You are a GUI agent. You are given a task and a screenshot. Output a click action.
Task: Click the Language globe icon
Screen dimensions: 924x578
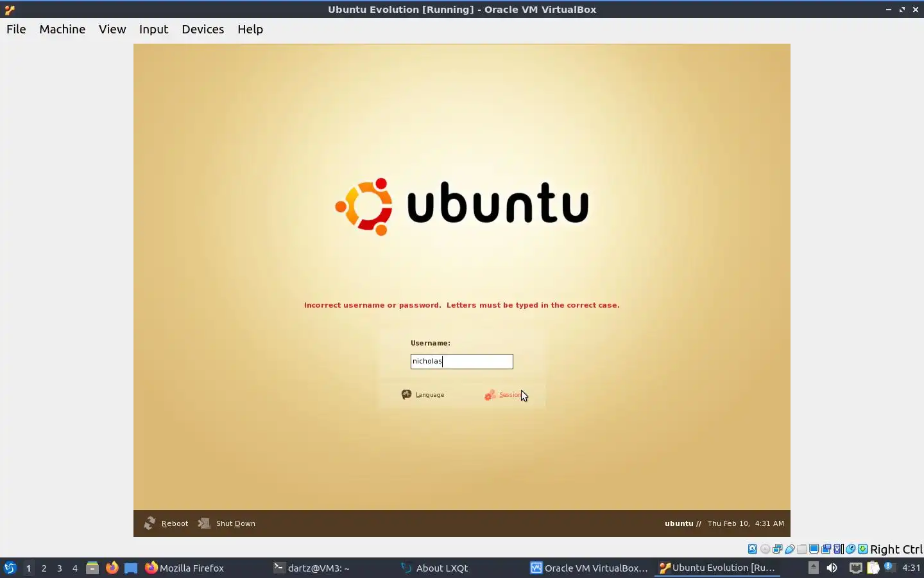pos(406,394)
